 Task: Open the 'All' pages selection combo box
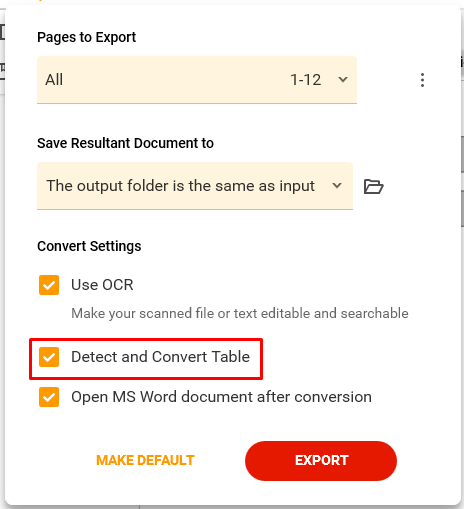[x=197, y=80]
